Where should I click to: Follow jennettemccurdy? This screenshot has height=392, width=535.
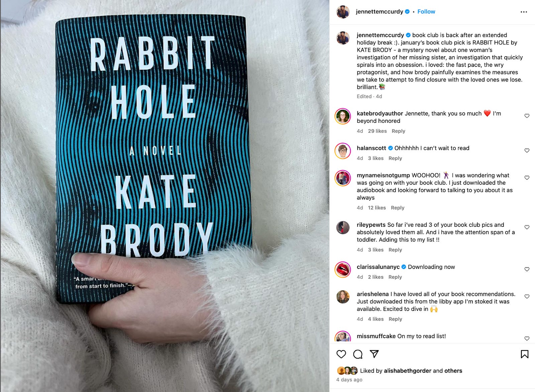(x=426, y=11)
